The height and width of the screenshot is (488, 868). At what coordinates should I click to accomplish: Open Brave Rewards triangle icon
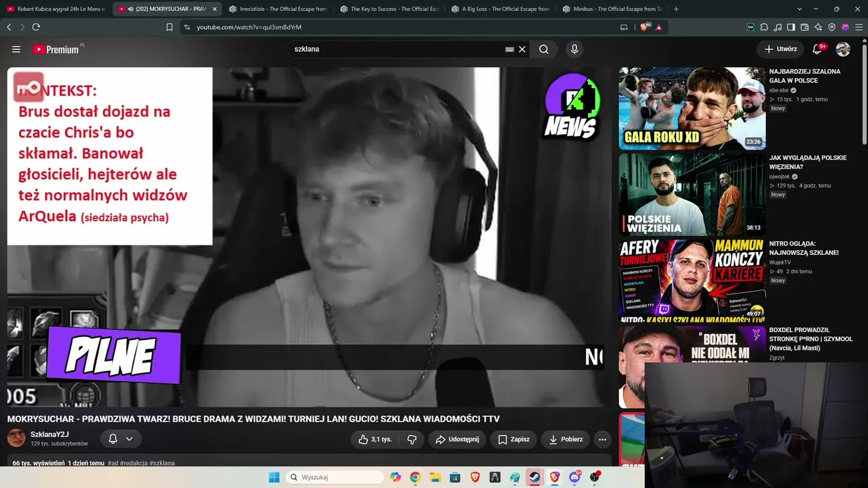pyautogui.click(x=658, y=27)
